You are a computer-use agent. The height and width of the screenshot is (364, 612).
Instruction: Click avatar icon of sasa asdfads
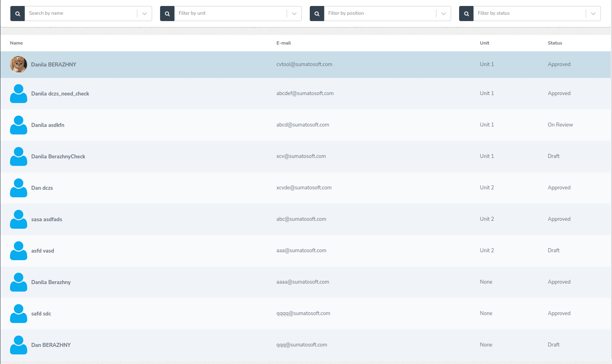[18, 219]
